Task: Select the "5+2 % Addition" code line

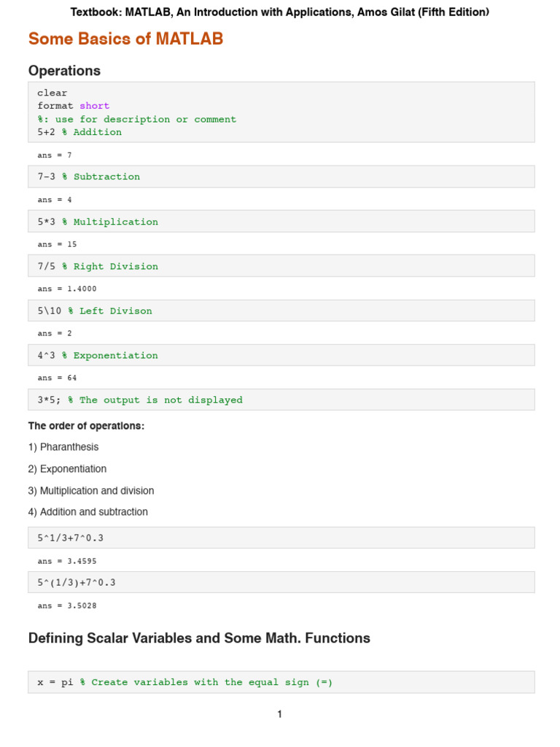Action: (x=79, y=132)
